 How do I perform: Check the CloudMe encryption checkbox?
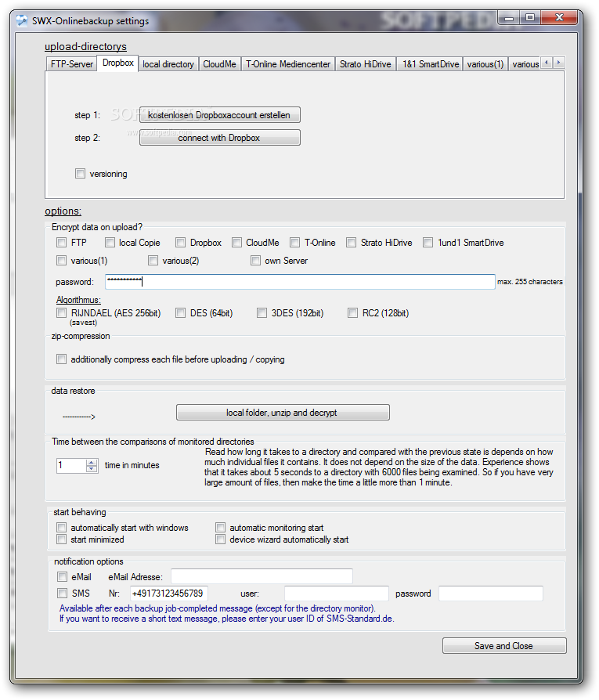[x=236, y=243]
